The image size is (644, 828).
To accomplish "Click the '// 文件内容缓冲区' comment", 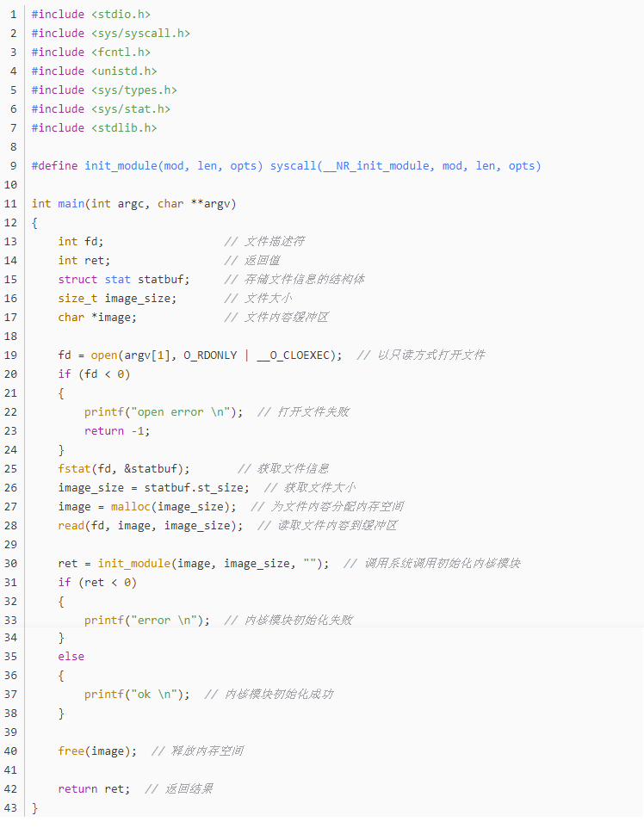I will pos(276,318).
